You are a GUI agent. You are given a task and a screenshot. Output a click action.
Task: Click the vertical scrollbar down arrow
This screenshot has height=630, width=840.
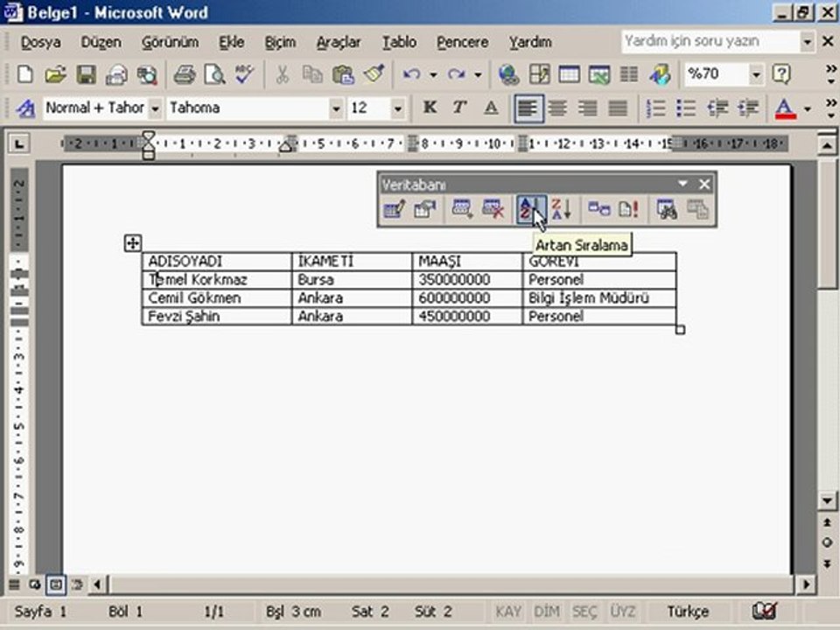(827, 501)
